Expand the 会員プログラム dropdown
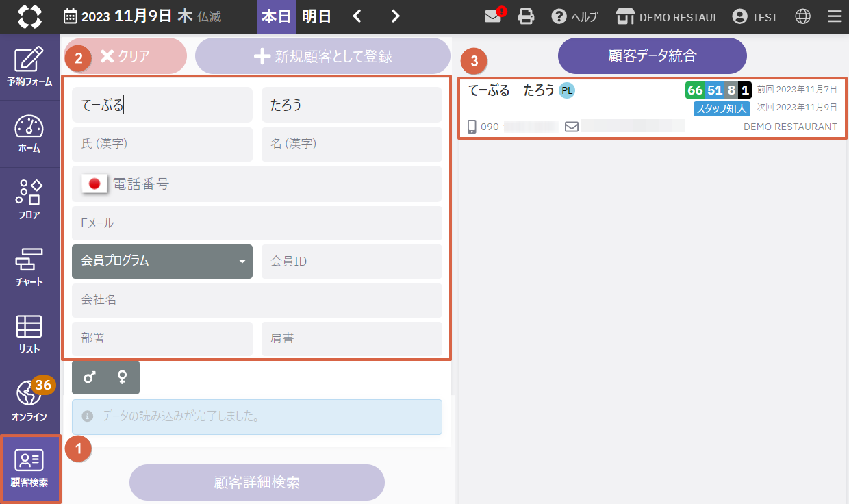The image size is (849, 504). 162,261
